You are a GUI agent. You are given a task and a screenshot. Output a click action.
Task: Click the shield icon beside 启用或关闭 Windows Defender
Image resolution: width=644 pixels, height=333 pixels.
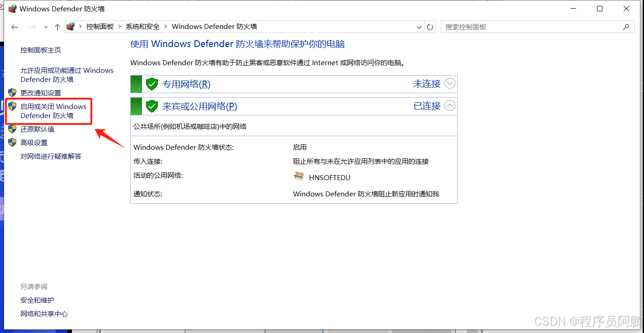tap(12, 106)
